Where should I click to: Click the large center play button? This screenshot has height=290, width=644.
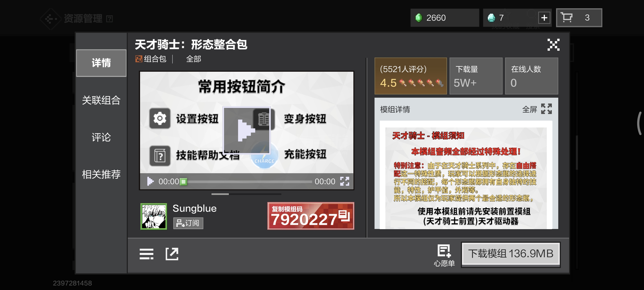(247, 130)
